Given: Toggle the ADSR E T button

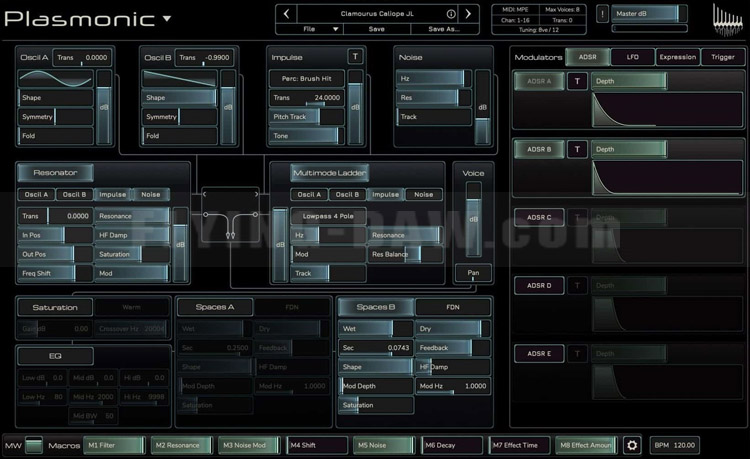Looking at the screenshot, I should point(577,354).
